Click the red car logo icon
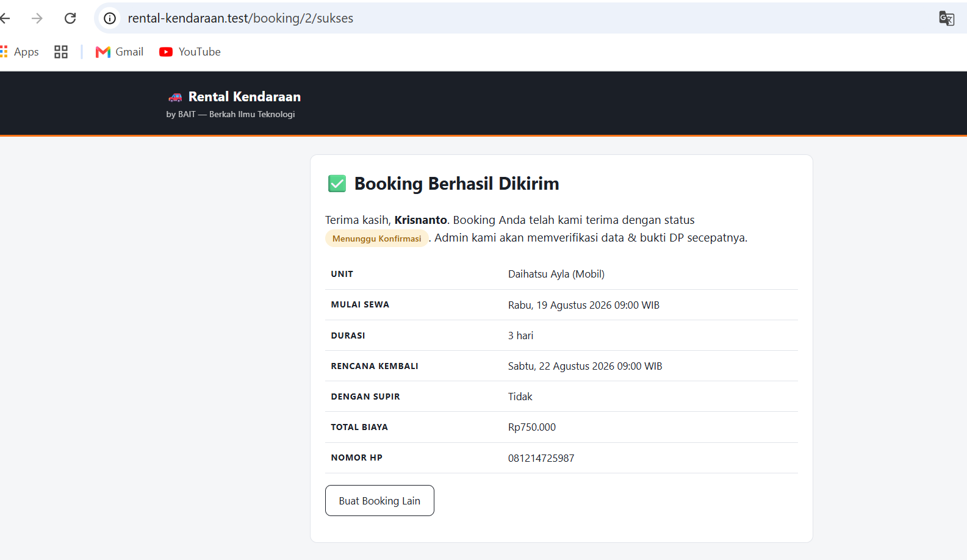Screen dimensions: 967x560 tap(175, 97)
